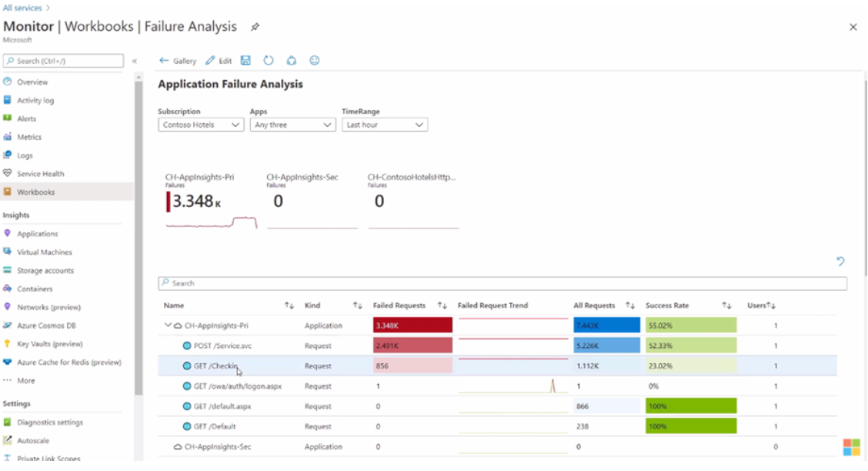The image size is (868, 471).
Task: Click the undo arrow icon above the table
Action: 840,261
